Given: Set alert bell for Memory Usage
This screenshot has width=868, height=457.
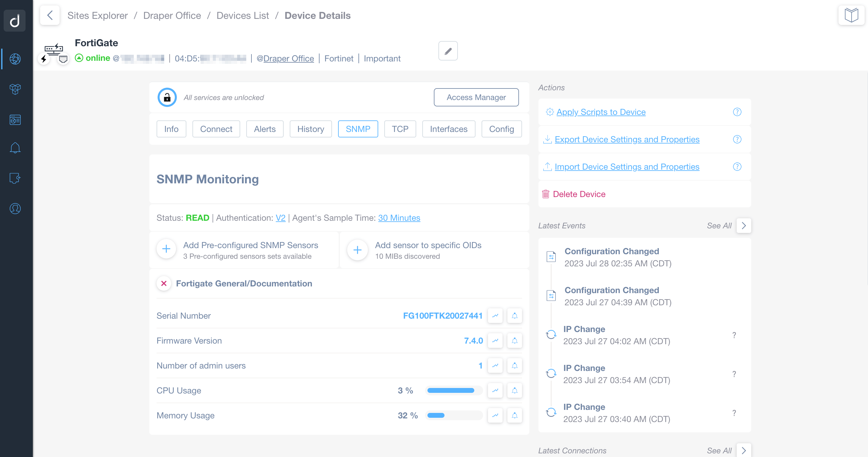Looking at the screenshot, I should coord(514,416).
